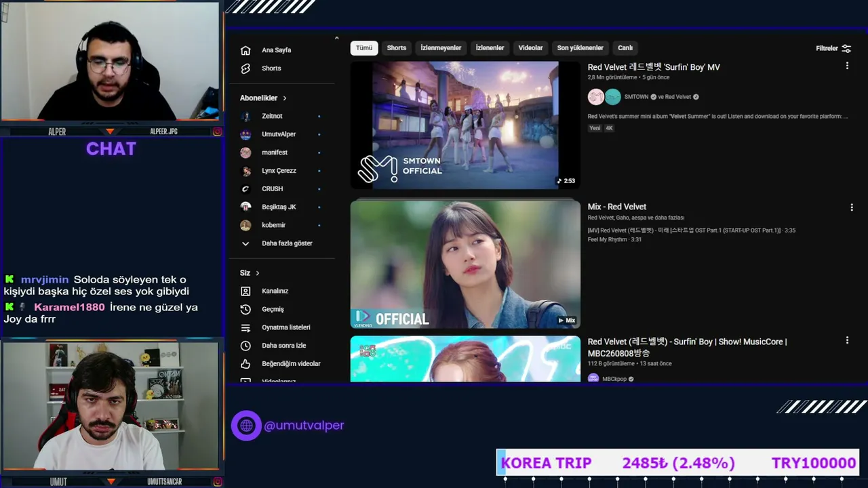This screenshot has width=868, height=488.
Task: Click the MBCkpop channel avatar
Action: 593,379
